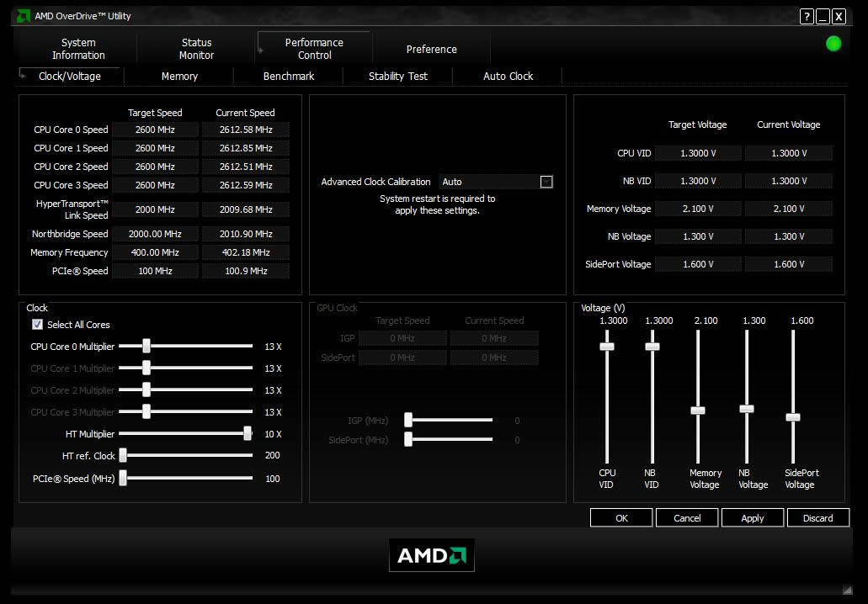This screenshot has width=868, height=604.
Task: Click CPU Core 0 target speed field
Action: [x=155, y=130]
